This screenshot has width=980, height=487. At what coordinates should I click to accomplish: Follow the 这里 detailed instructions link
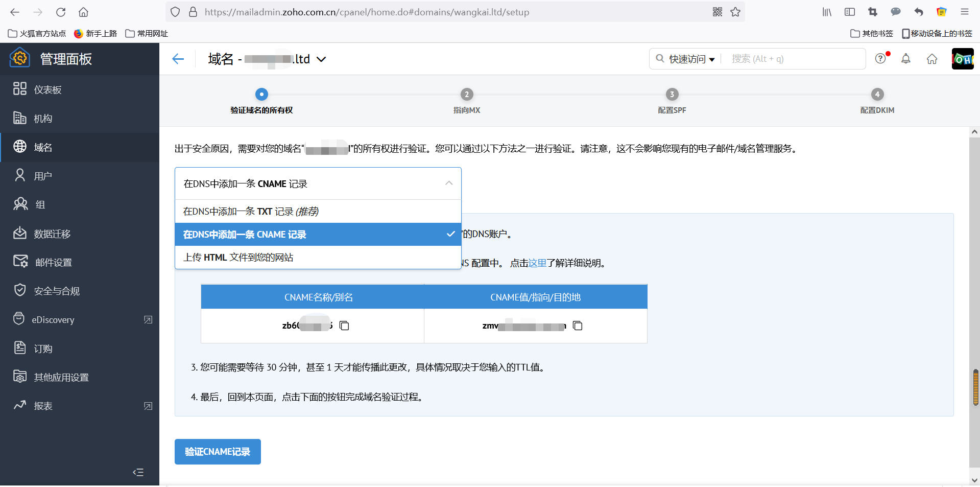point(537,263)
